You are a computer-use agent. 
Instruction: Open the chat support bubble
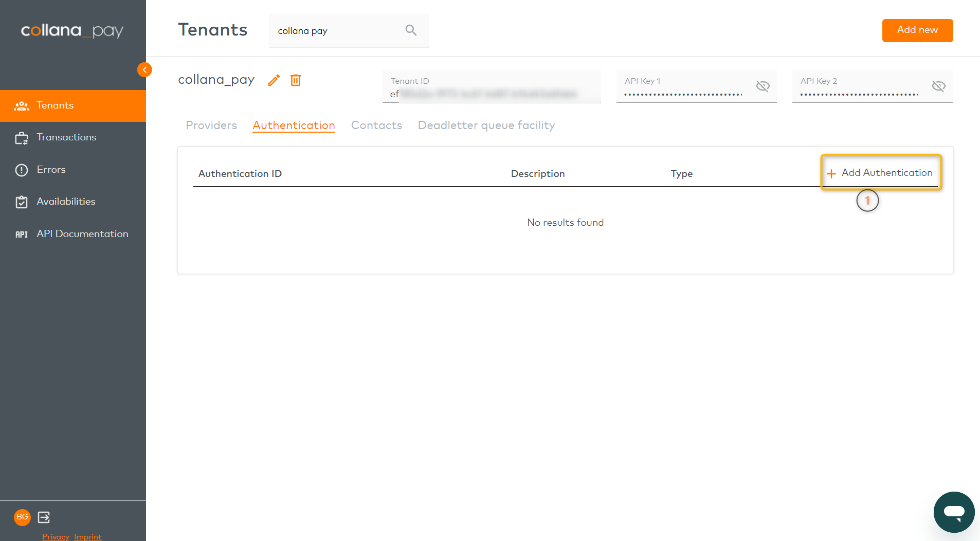coord(954,512)
